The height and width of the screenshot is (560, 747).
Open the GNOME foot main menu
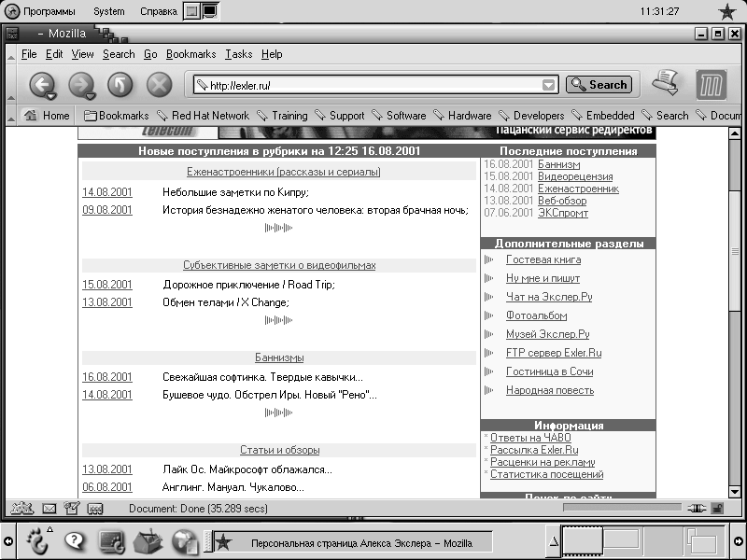pyautogui.click(x=36, y=540)
